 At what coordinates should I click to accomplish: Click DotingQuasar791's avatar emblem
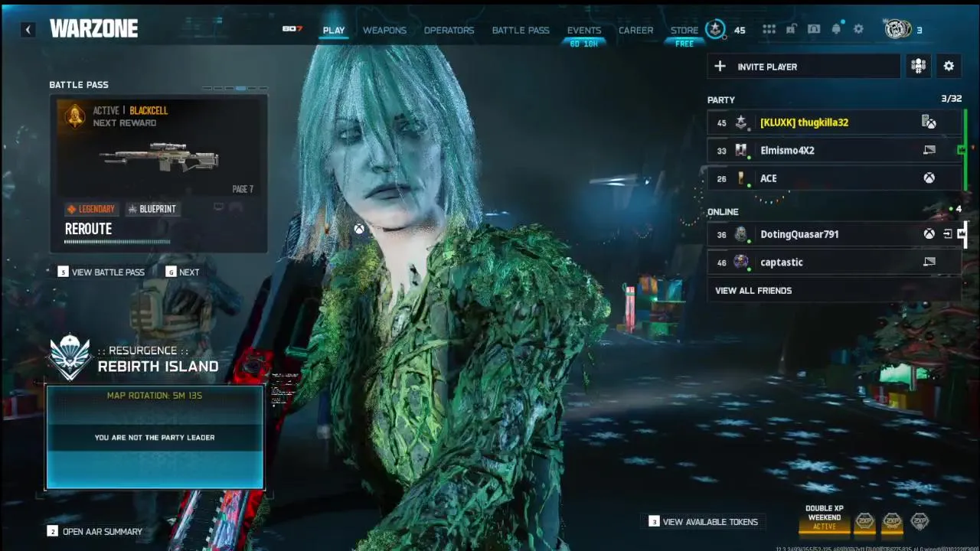[741, 234]
